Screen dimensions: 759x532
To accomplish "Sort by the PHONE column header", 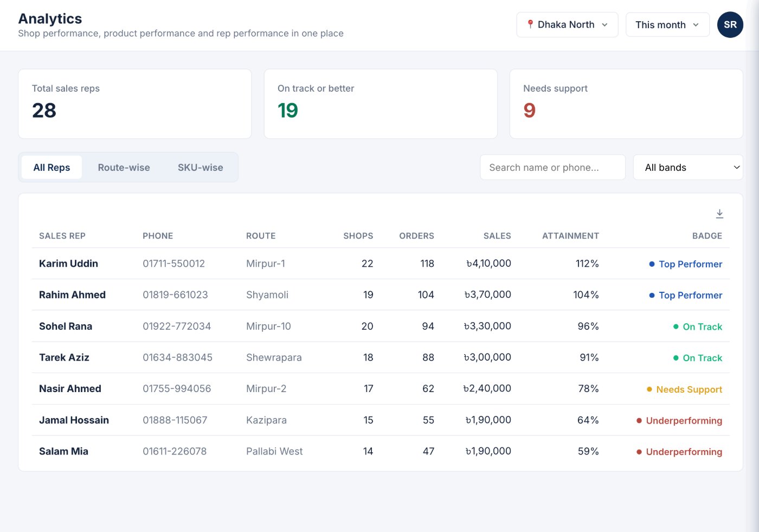I will tap(158, 236).
